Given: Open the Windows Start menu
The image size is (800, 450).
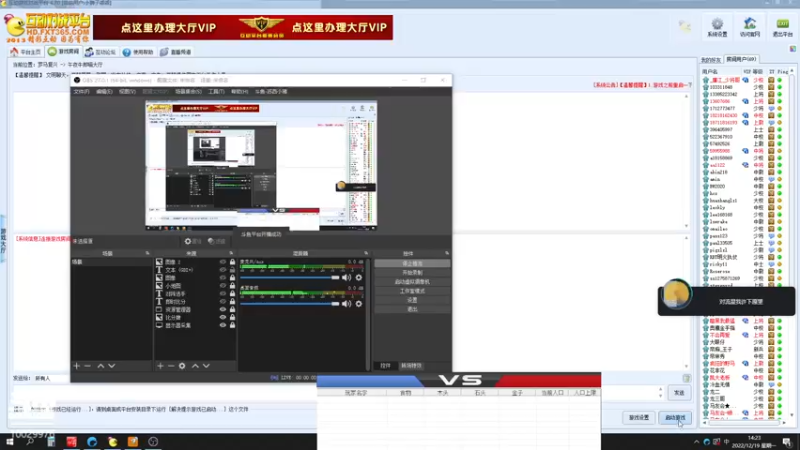Looking at the screenshot, I should tap(10, 442).
